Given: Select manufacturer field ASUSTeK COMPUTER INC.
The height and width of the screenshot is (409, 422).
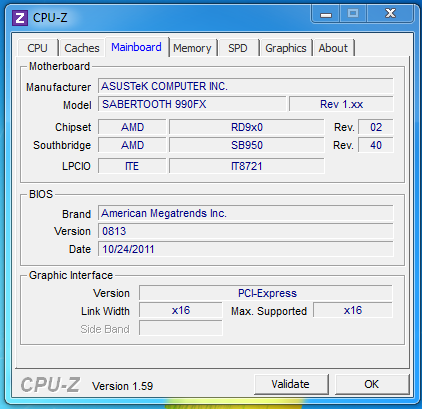Looking at the screenshot, I should tap(246, 86).
